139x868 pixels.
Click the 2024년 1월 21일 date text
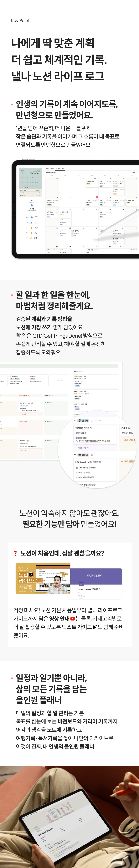pyautogui.click(x=82, y=472)
